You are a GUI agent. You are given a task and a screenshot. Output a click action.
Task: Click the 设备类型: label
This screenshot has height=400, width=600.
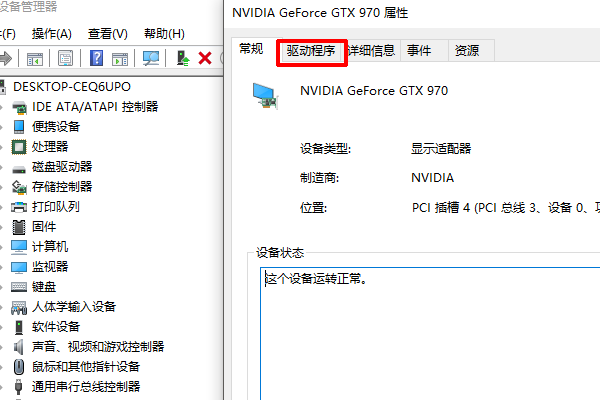pyautogui.click(x=326, y=149)
